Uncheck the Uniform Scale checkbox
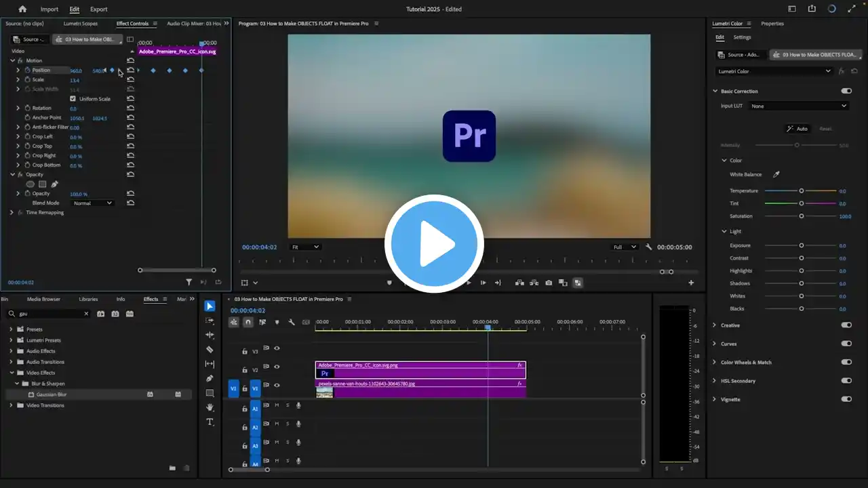The image size is (868, 488). [73, 99]
